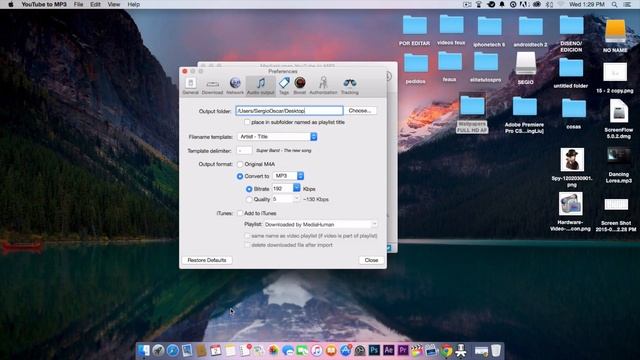The height and width of the screenshot is (360, 640).
Task: Open Messages from the Dock
Action: [x=288, y=350]
